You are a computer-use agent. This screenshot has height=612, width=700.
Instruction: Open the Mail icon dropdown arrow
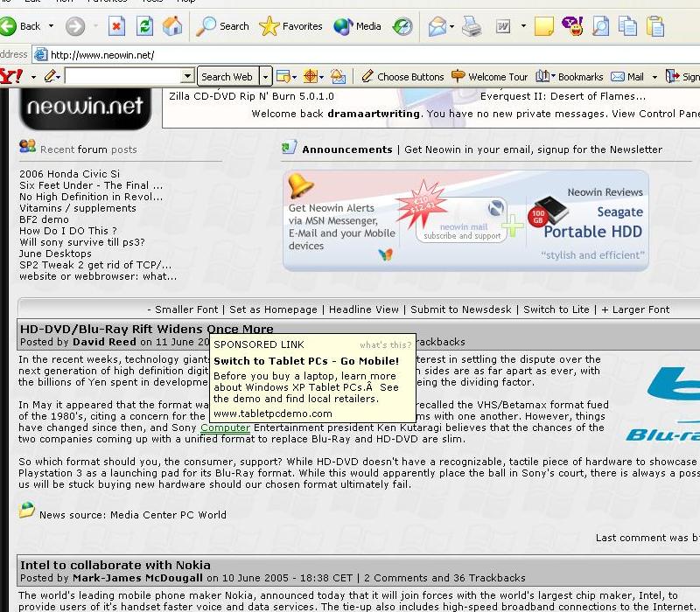point(451,26)
